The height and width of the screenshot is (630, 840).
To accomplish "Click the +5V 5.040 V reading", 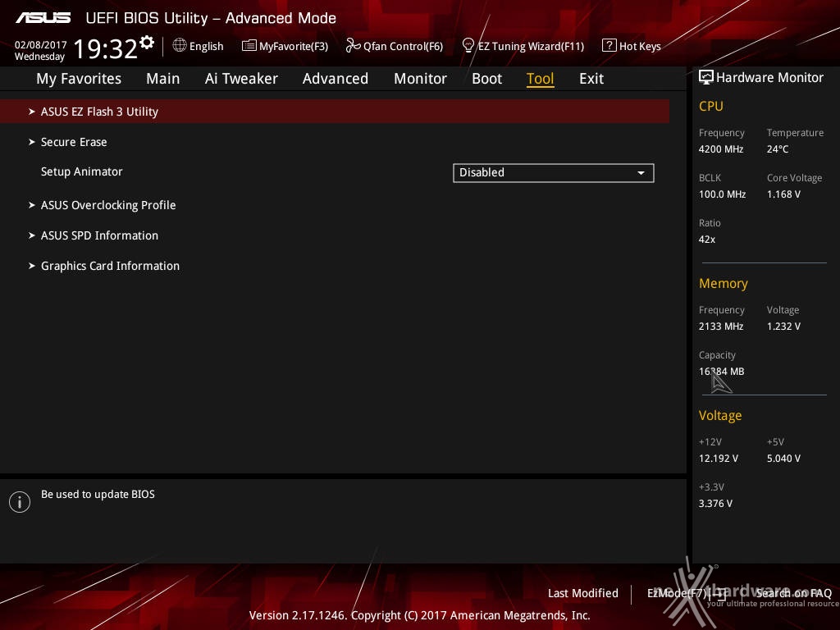I will pyautogui.click(x=783, y=459).
